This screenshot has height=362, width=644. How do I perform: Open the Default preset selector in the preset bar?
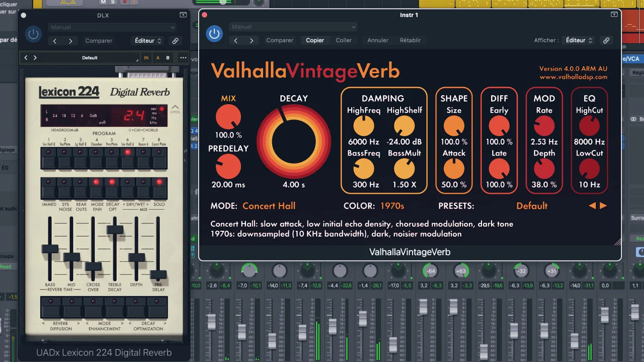[x=90, y=57]
